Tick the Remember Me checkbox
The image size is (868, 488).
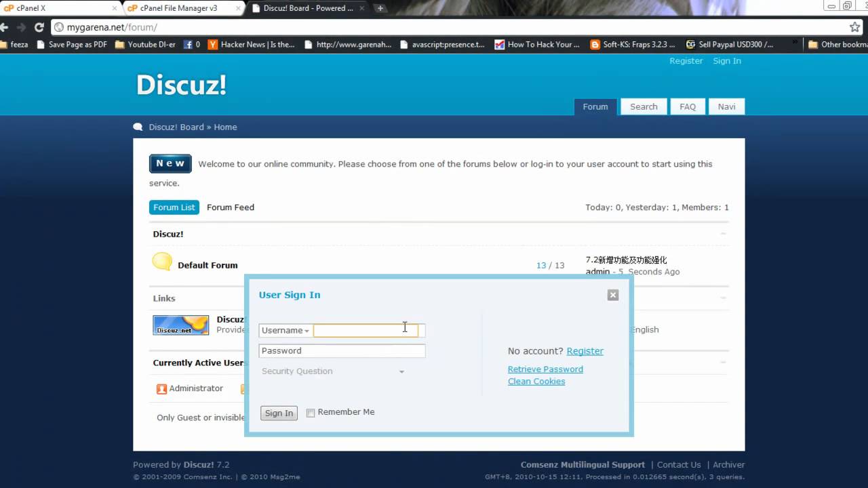coord(311,413)
